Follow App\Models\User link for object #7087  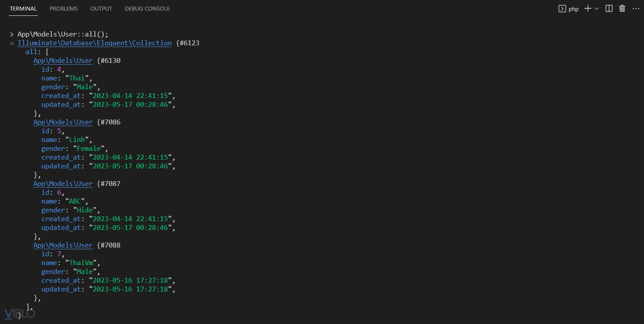click(x=63, y=184)
